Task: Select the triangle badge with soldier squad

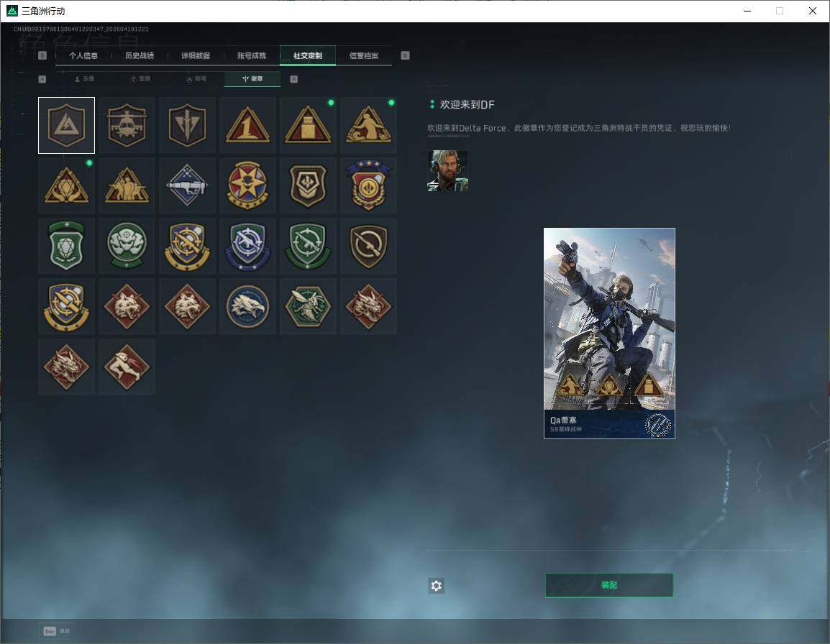Action: click(127, 185)
